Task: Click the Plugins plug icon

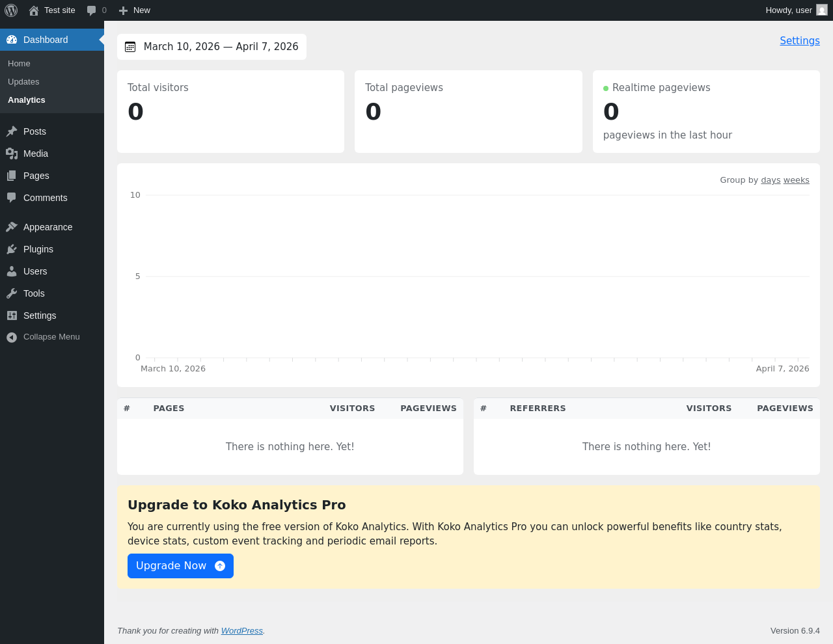Action: (12, 249)
